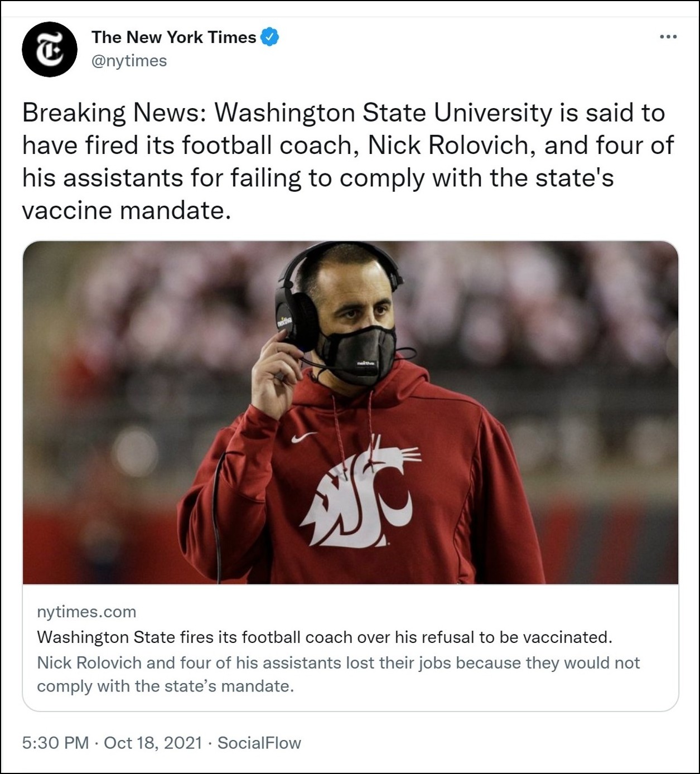Click the Nike swoosh on the red hoodie
700x774 pixels.
click(304, 438)
